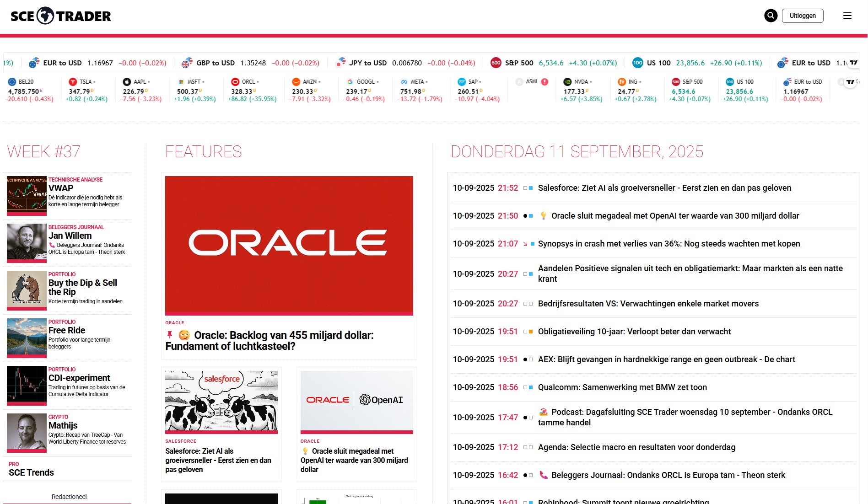Click the lightbulb icon in the Oracle megadeal feature card
868x504 pixels.
305,451
